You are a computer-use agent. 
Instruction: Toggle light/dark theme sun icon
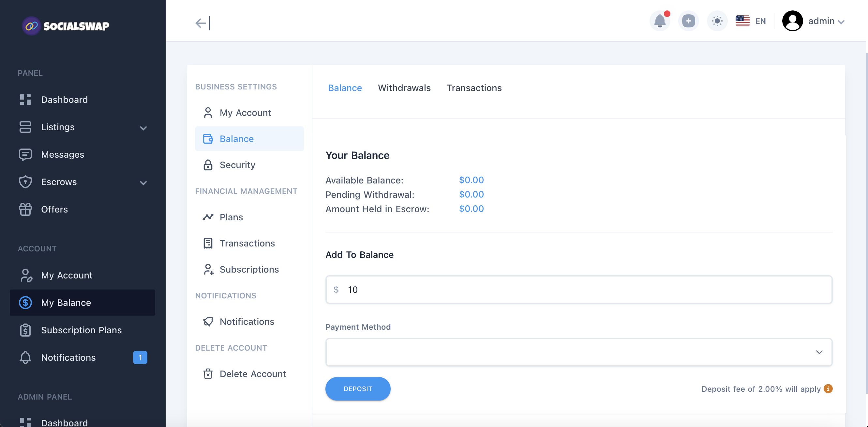717,21
